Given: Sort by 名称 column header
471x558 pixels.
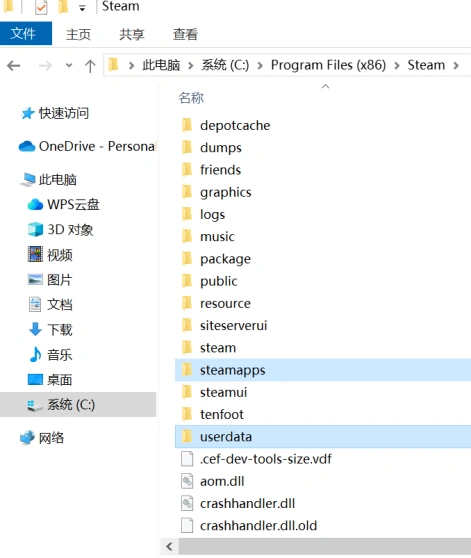Looking at the screenshot, I should 191,98.
